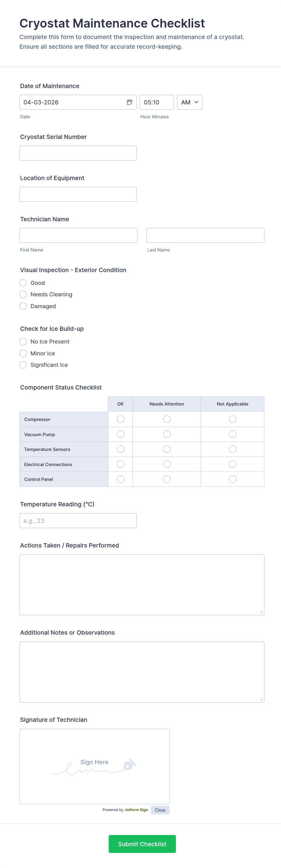
Task: Click the signature pen icon
Action: click(x=129, y=764)
